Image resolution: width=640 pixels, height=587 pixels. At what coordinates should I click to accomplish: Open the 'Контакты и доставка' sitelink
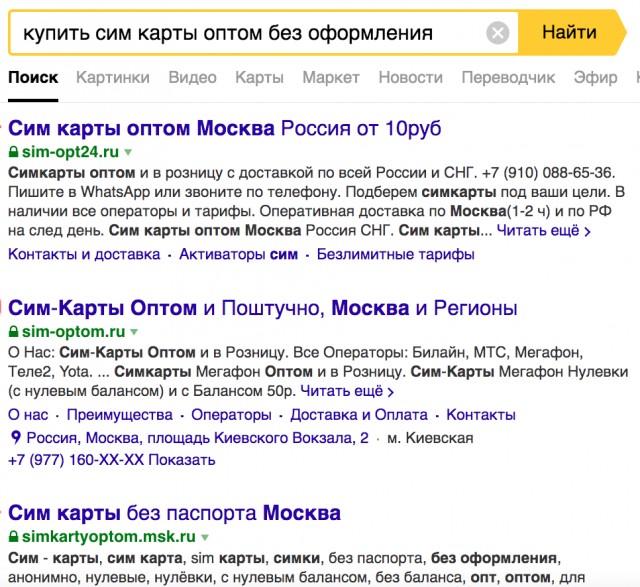(84, 254)
